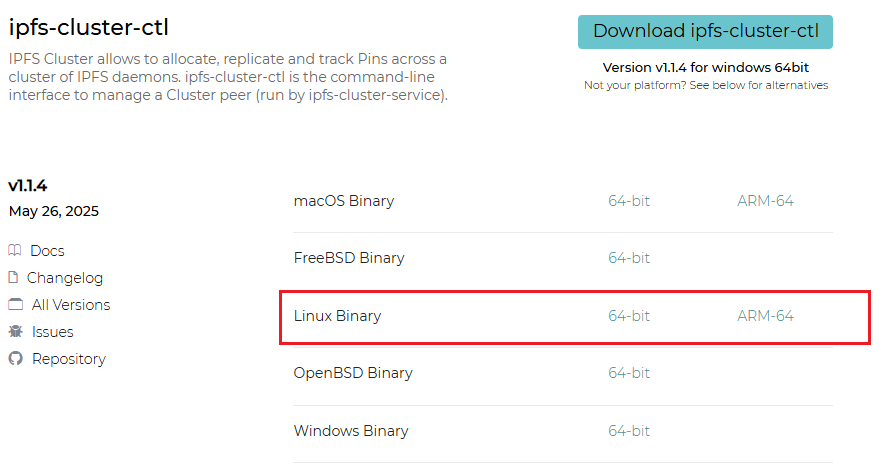Click the Docs book icon
The height and width of the screenshot is (465, 886).
[15, 251]
